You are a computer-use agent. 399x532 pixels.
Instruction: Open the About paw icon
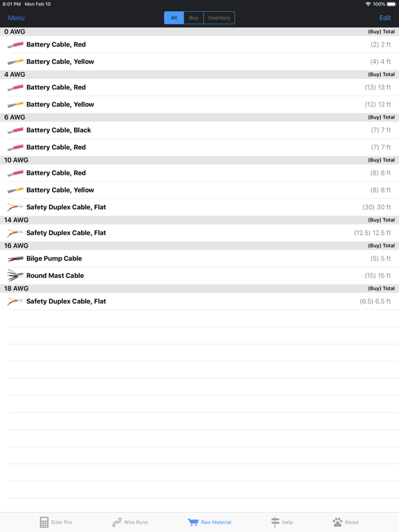point(337,522)
